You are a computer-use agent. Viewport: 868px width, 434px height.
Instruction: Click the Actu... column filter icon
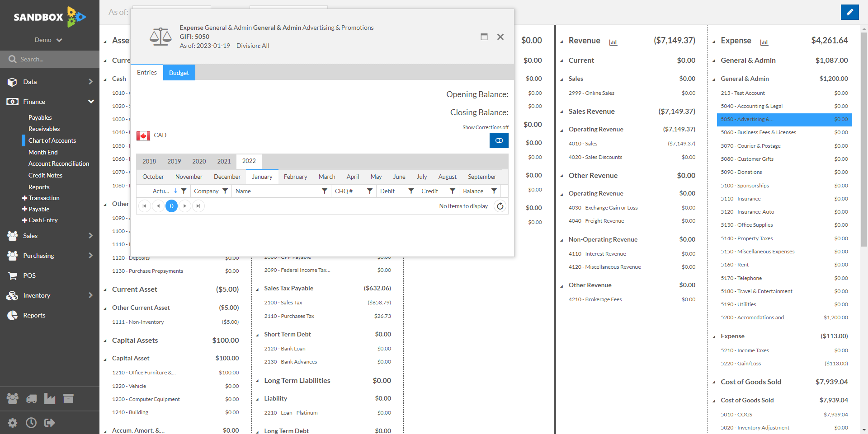(x=184, y=191)
